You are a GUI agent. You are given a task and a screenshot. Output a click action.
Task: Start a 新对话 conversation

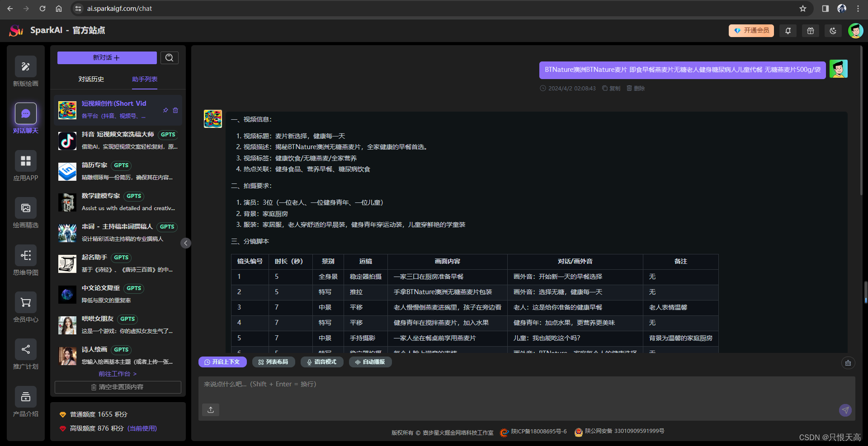[107, 58]
